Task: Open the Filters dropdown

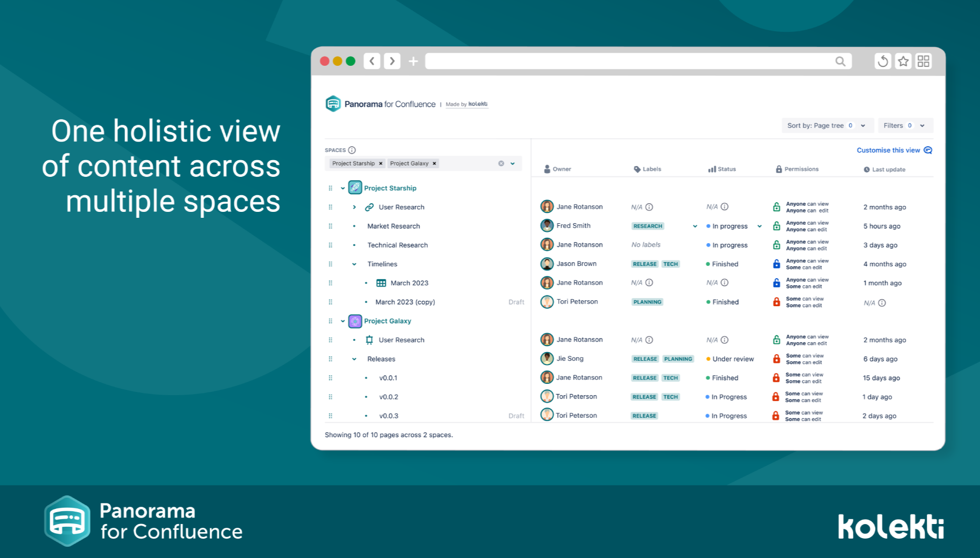Action: (905, 126)
